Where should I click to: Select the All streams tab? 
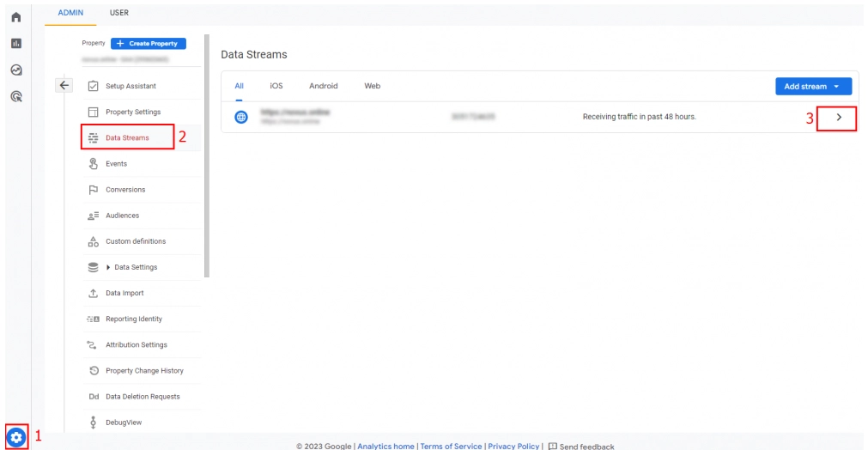pos(240,86)
